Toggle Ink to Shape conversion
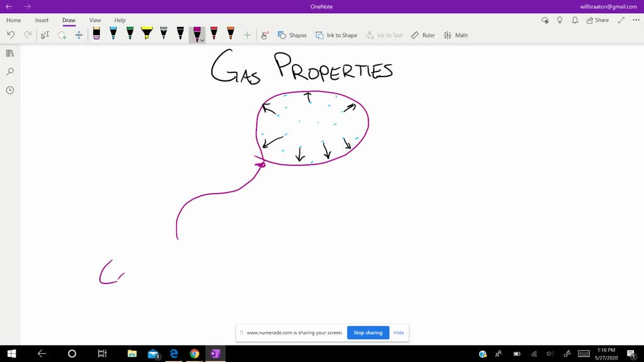The image size is (644, 362). point(336,35)
